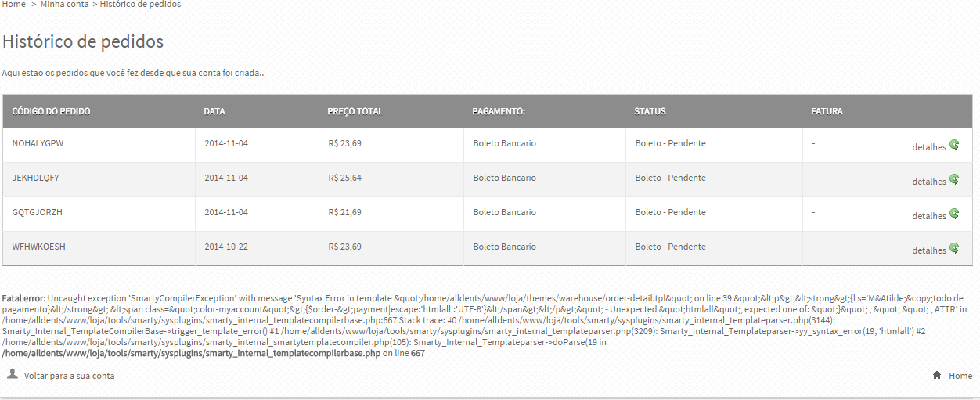The height and width of the screenshot is (400, 980).
Task: Open Minha conta in the breadcrumb
Action: coord(64,5)
